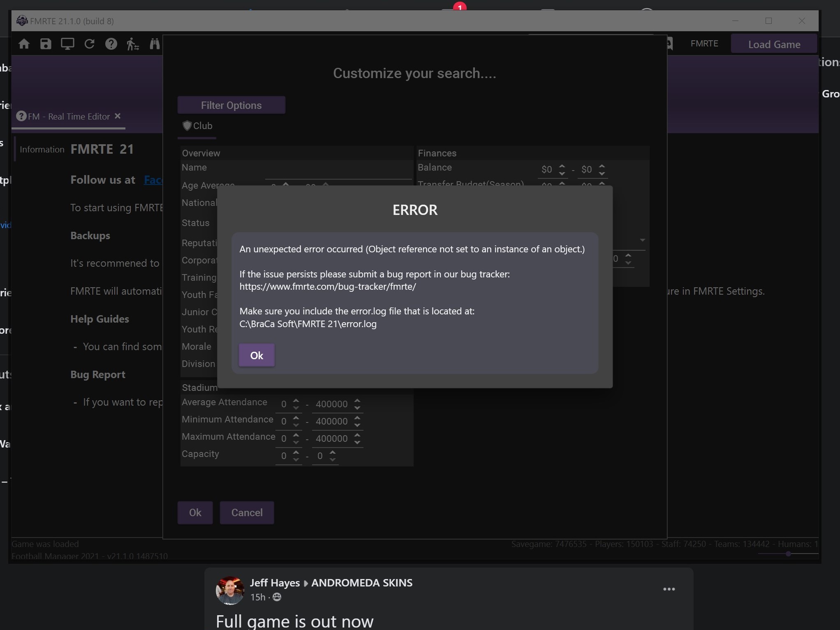840x630 pixels.
Task: Open the FMRTE menu in top bar
Action: pos(704,44)
